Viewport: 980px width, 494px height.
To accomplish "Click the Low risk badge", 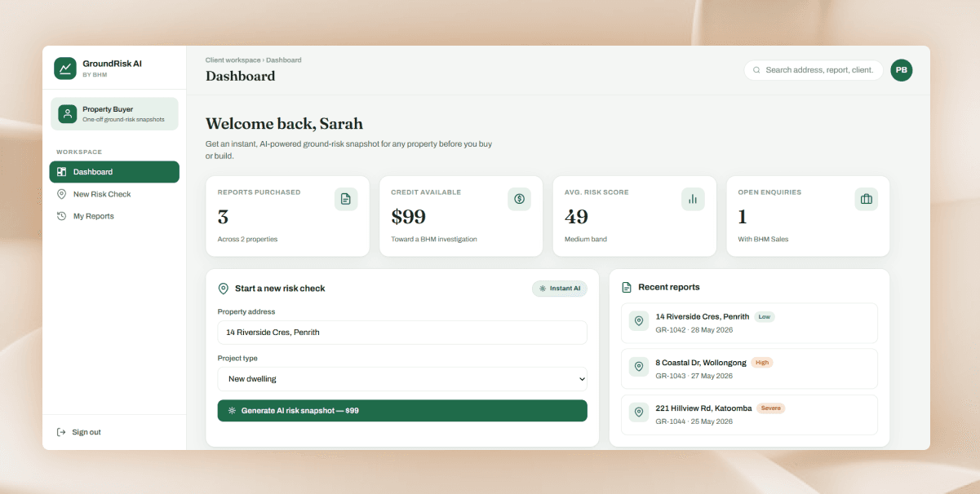I will point(765,316).
